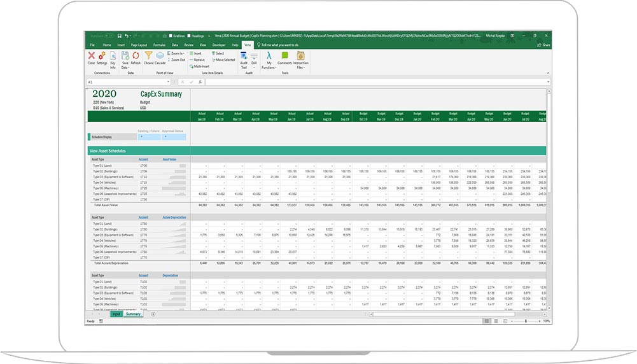
Task: Click the Share button
Action: pos(544,45)
